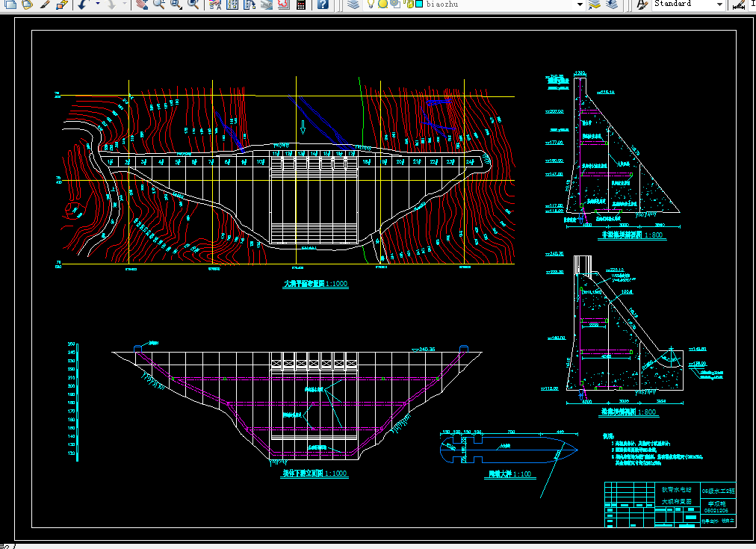Toggle the biaozhu layer on/off lightbulb
This screenshot has width=756, height=549.
371,4
